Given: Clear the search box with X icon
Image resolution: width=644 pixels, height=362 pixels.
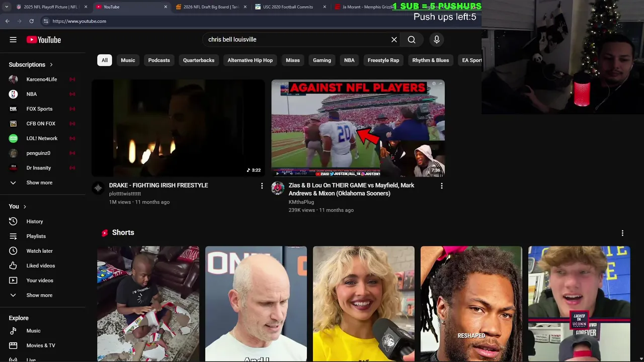Looking at the screenshot, I should pos(394,40).
